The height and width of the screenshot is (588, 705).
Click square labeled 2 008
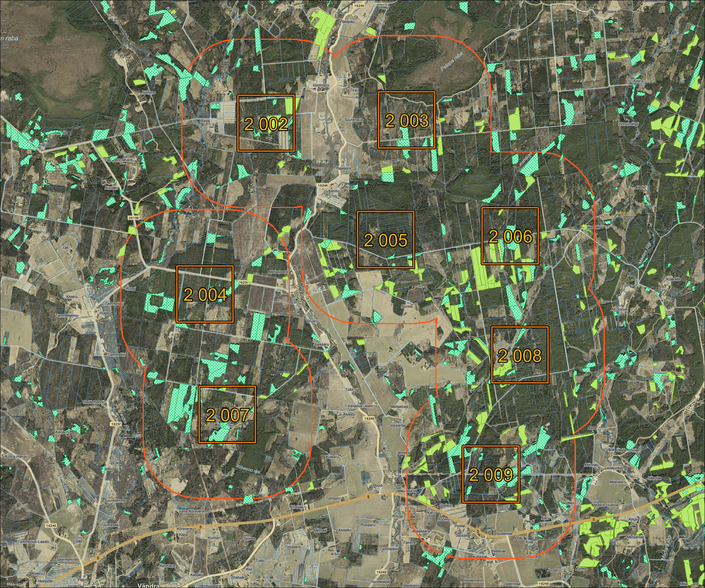(520, 355)
